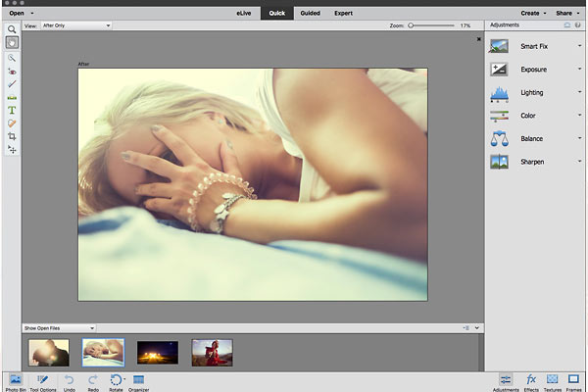Switch to the Expert tab

coord(344,13)
